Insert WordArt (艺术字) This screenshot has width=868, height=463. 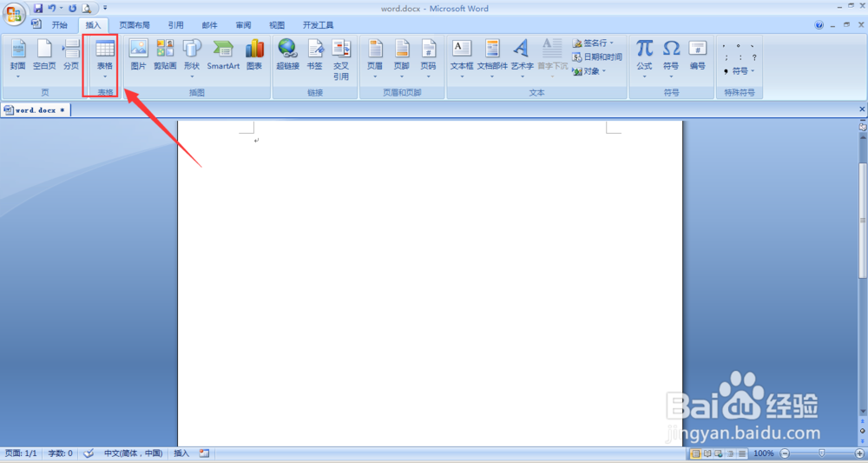522,59
